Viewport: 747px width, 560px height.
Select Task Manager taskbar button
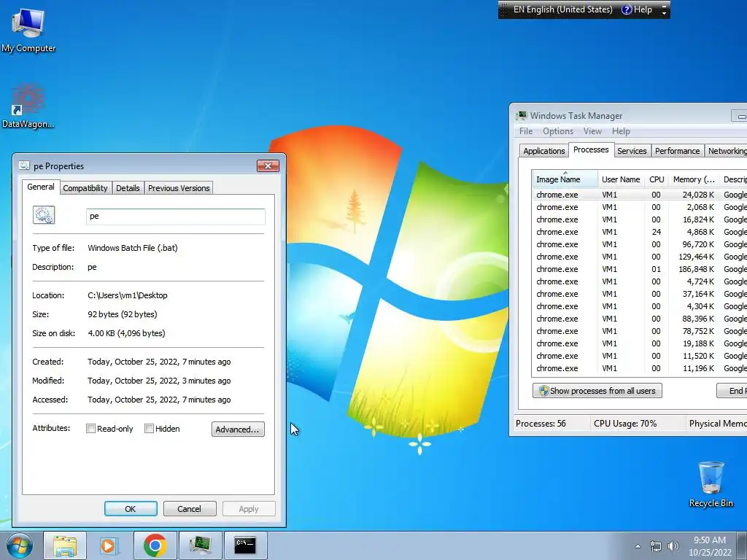pyautogui.click(x=200, y=545)
